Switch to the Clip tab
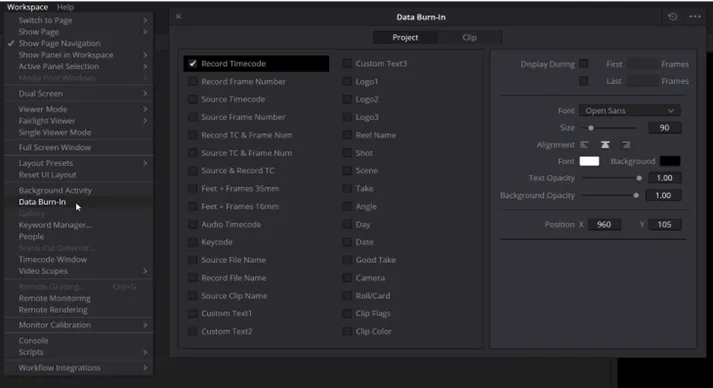 coord(469,37)
